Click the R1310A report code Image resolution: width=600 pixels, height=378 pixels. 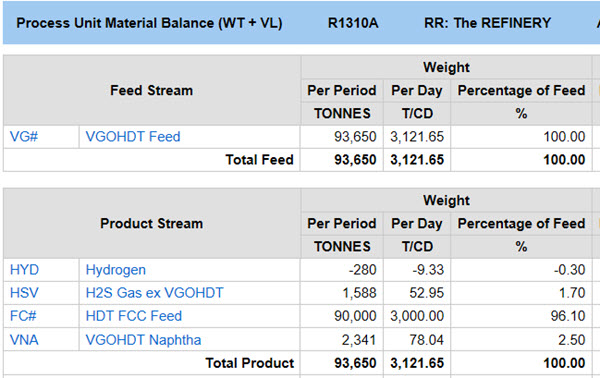[353, 23]
